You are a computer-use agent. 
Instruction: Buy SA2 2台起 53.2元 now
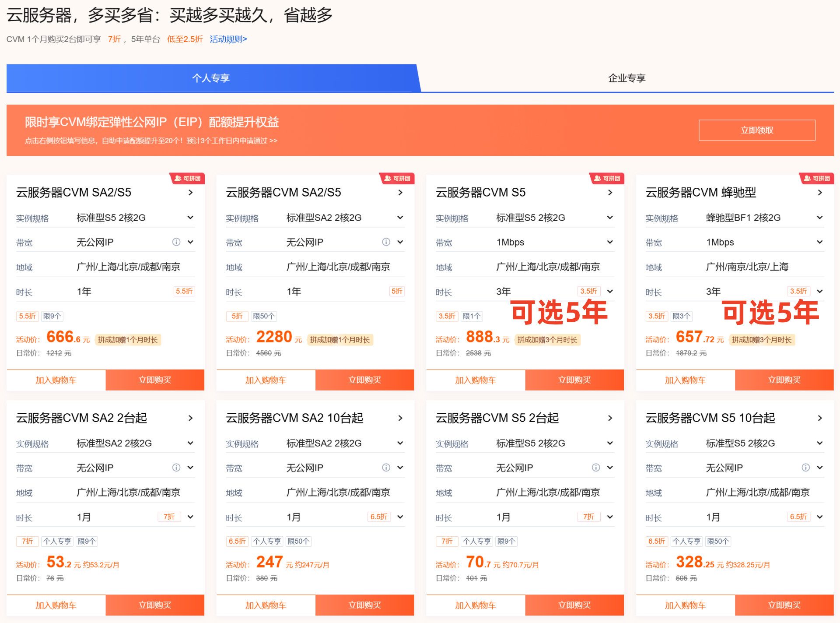pyautogui.click(x=155, y=605)
